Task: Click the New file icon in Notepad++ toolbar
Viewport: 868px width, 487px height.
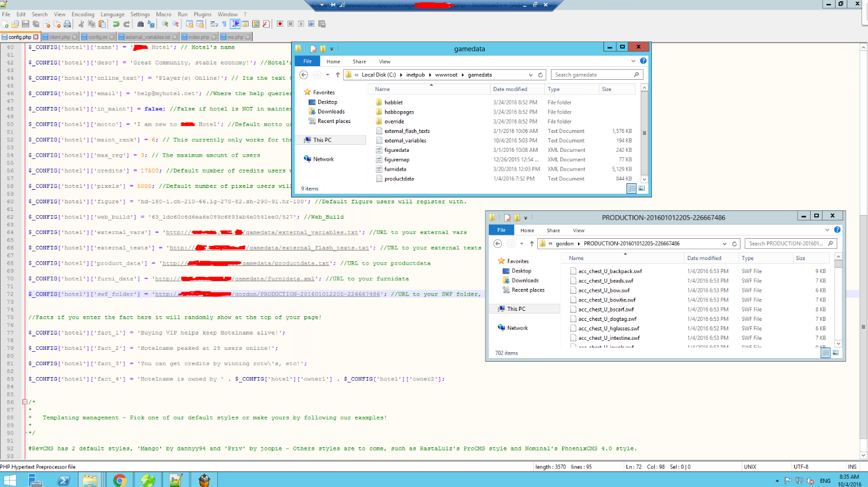Action: pos(5,24)
